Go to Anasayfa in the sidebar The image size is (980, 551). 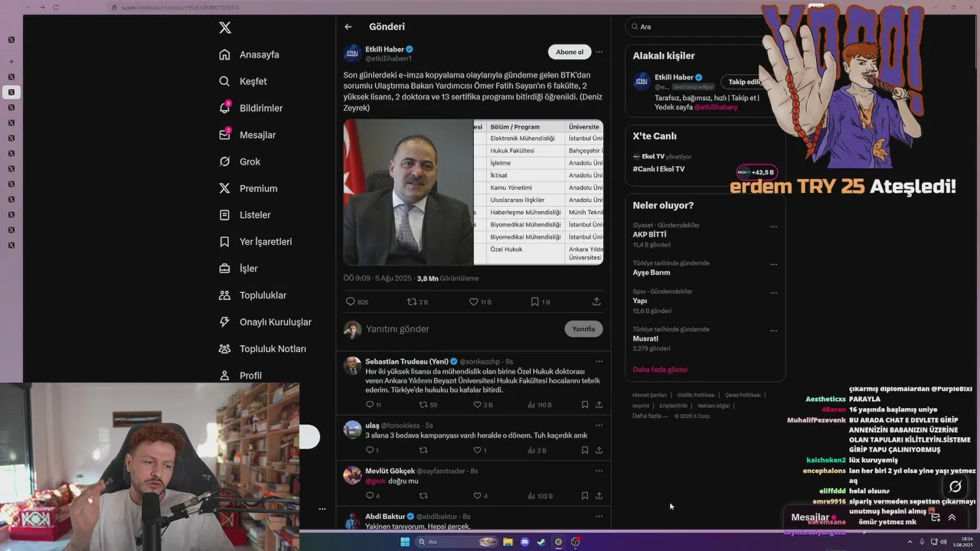coord(249,54)
